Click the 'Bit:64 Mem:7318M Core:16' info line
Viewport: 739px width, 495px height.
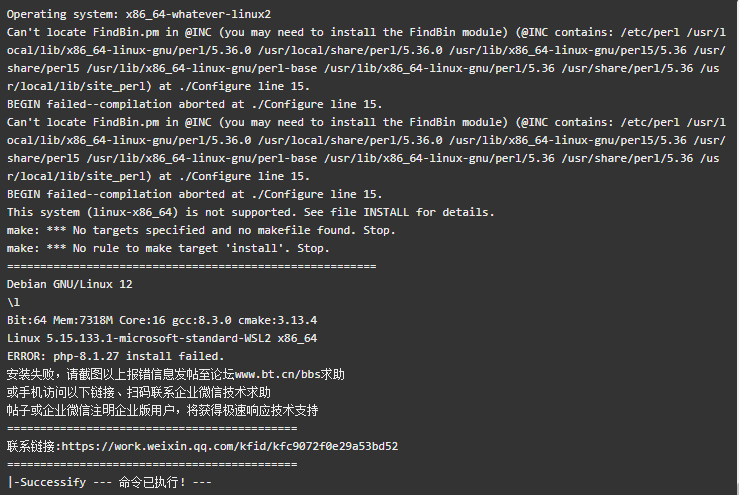[x=162, y=320]
